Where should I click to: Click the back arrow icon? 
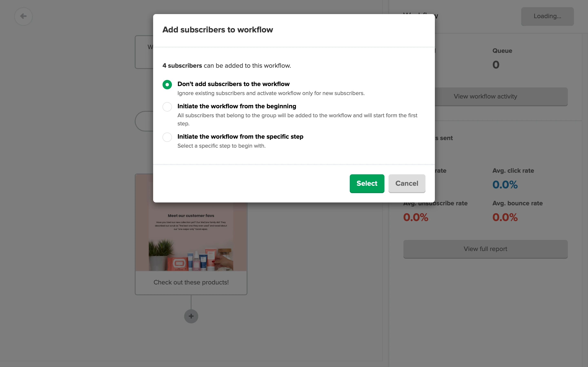coord(23,16)
